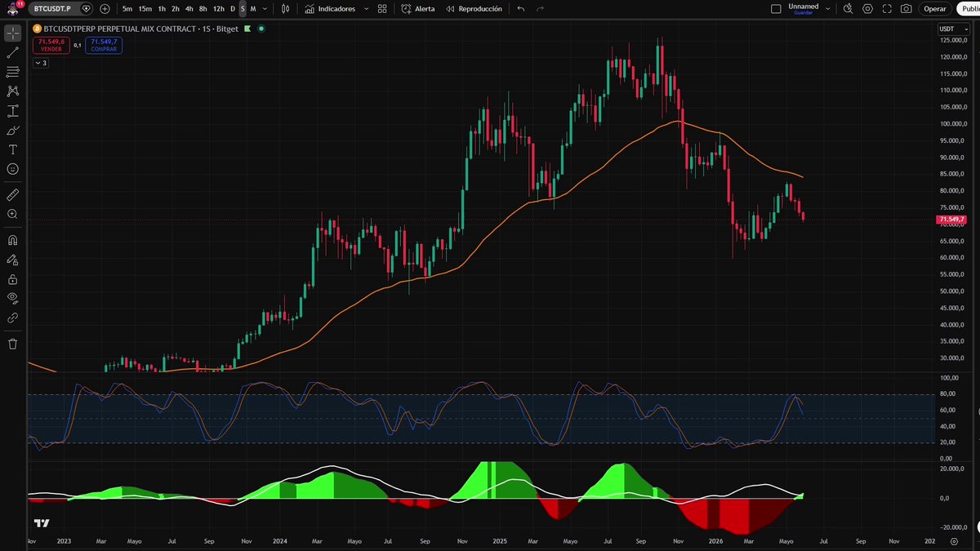
Task: Enter fullscreen mode
Action: click(887, 9)
